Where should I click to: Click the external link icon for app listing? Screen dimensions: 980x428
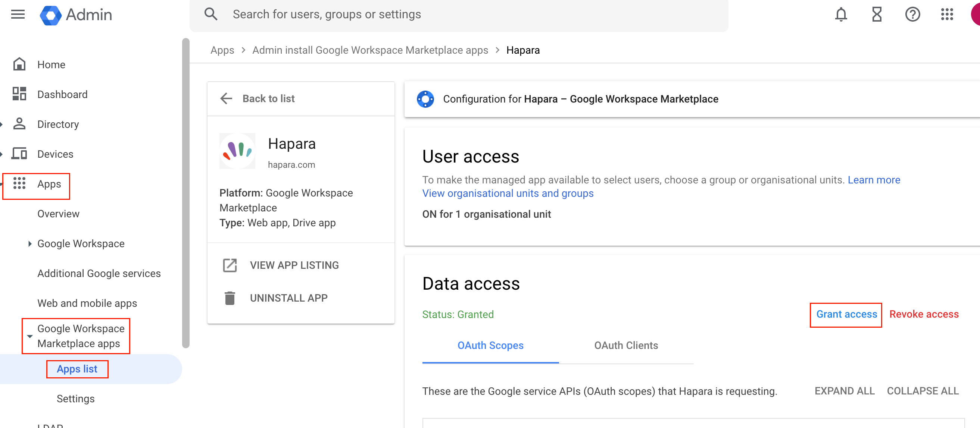pos(230,265)
